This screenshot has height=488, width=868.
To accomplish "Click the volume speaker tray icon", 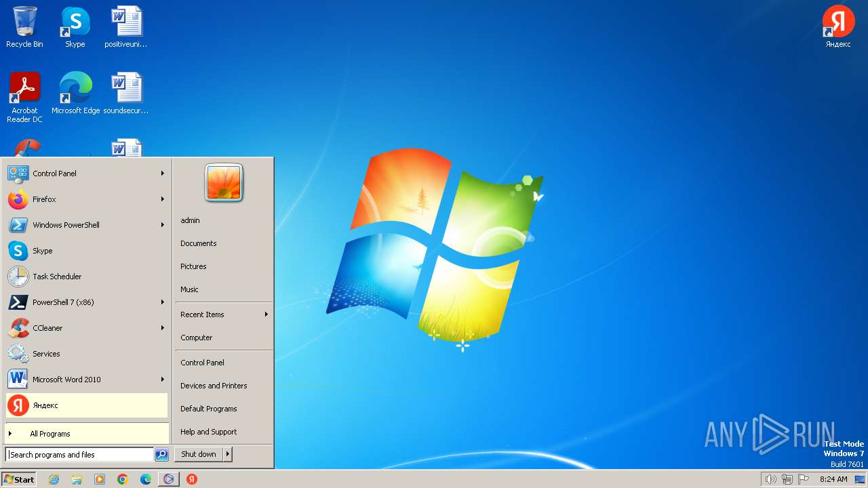I will [770, 479].
